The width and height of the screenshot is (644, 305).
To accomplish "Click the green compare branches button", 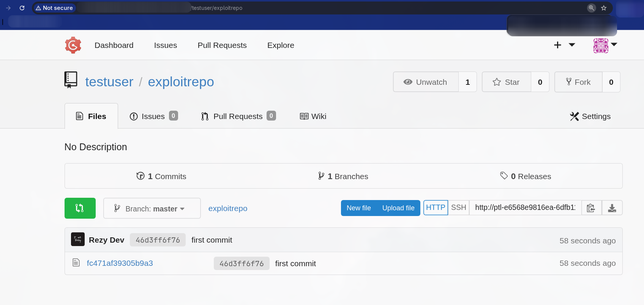I will pyautogui.click(x=80, y=208).
